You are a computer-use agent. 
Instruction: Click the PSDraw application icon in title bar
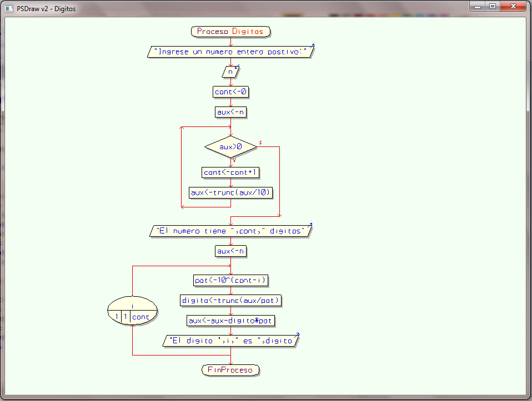tap(8, 8)
